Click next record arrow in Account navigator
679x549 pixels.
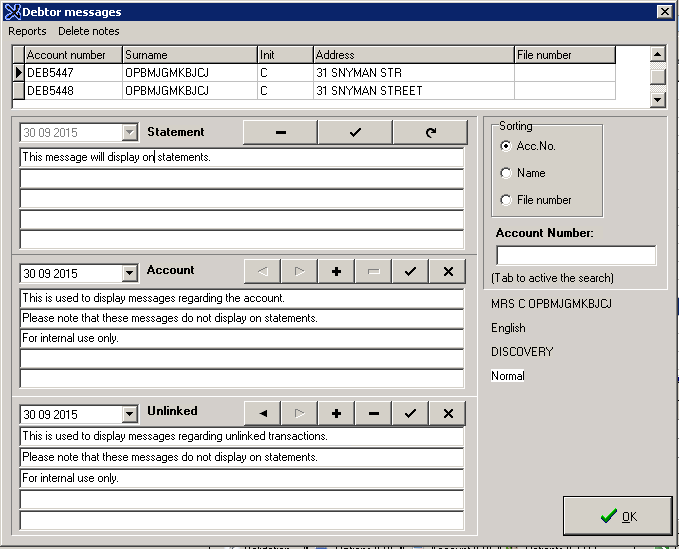click(x=299, y=271)
